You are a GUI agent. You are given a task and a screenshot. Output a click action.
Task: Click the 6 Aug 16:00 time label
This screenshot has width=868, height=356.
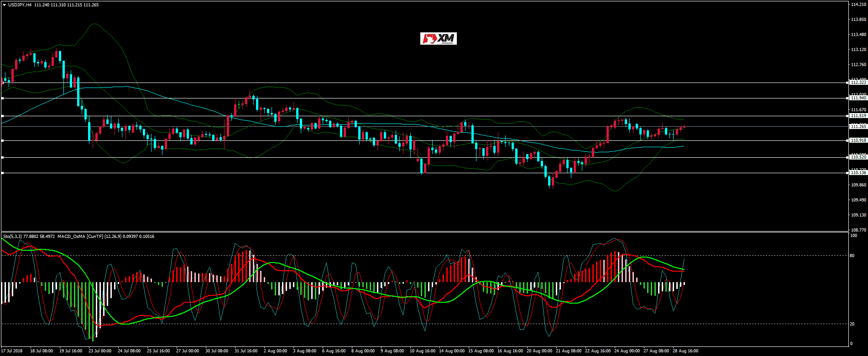[334, 351]
